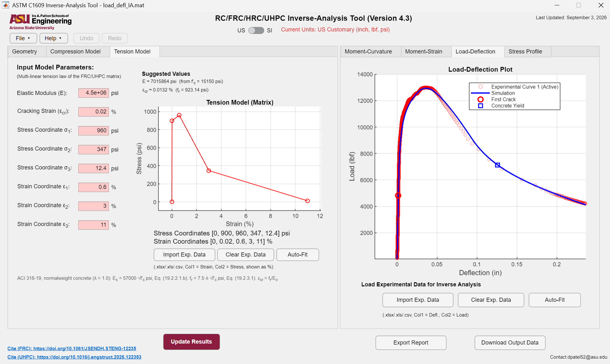Image resolution: width=610 pixels, height=364 pixels.
Task: Minimize the application window
Action: [557, 5]
